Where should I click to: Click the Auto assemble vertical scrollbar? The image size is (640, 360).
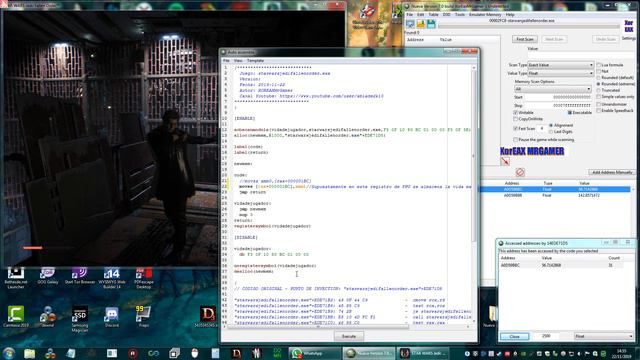pos(474,155)
